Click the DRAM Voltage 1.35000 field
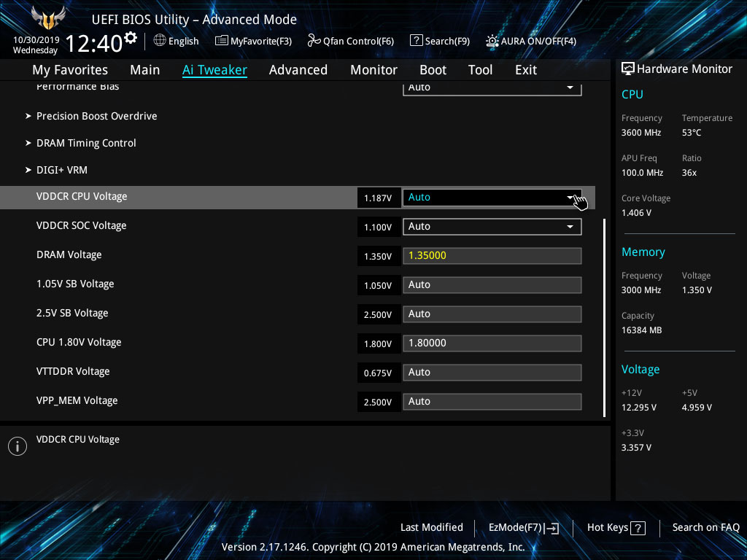The image size is (747, 560). [x=492, y=256]
